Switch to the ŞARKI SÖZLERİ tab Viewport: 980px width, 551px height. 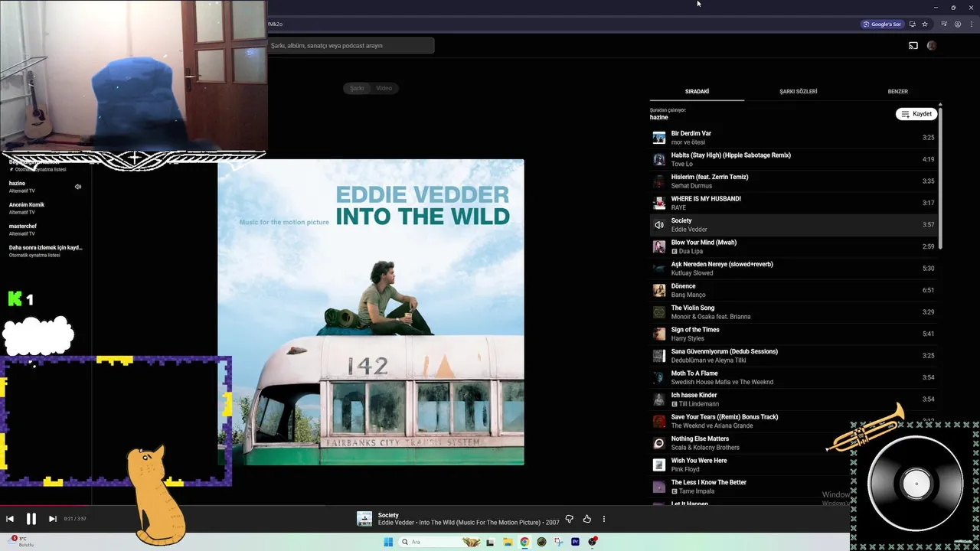(798, 92)
